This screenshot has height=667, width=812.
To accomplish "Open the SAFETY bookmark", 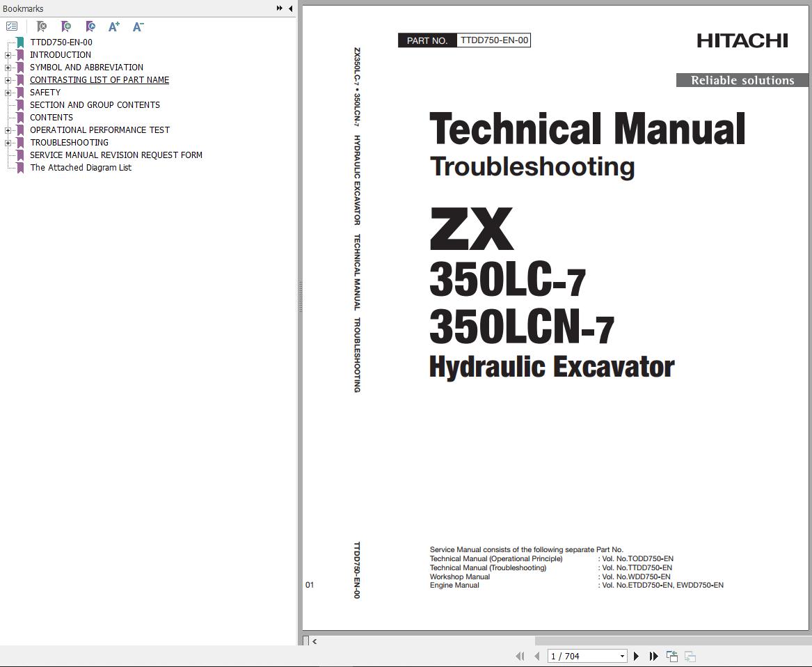I will (x=45, y=92).
